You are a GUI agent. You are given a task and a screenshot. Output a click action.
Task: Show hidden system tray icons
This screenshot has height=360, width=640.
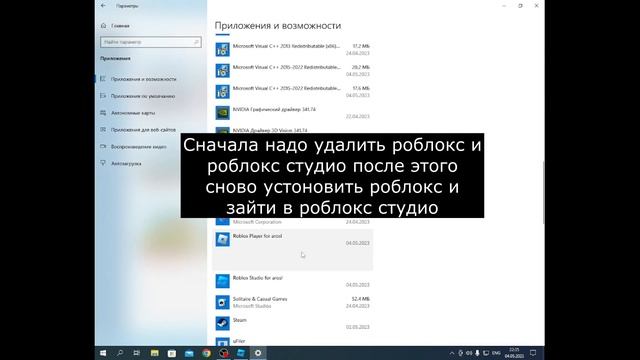(451, 353)
